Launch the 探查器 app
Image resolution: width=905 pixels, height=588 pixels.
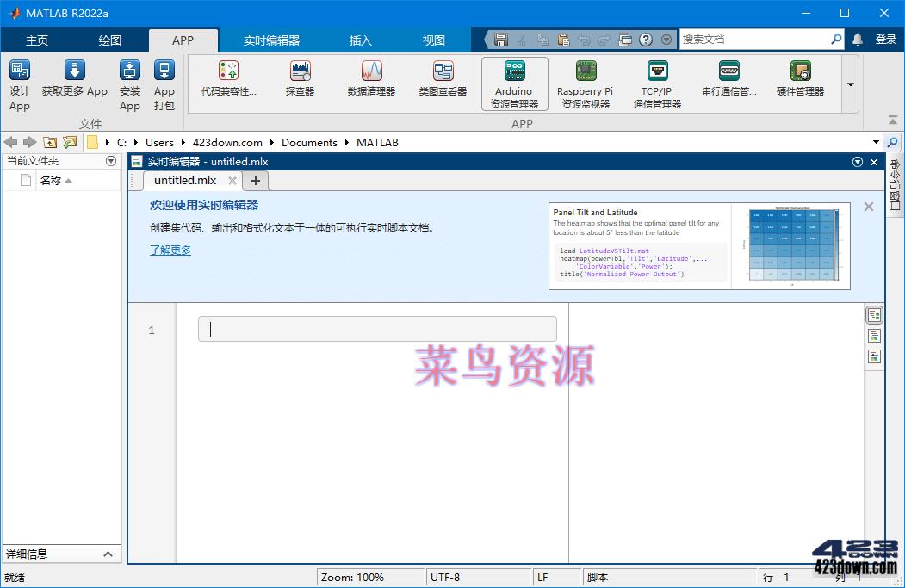coord(301,83)
